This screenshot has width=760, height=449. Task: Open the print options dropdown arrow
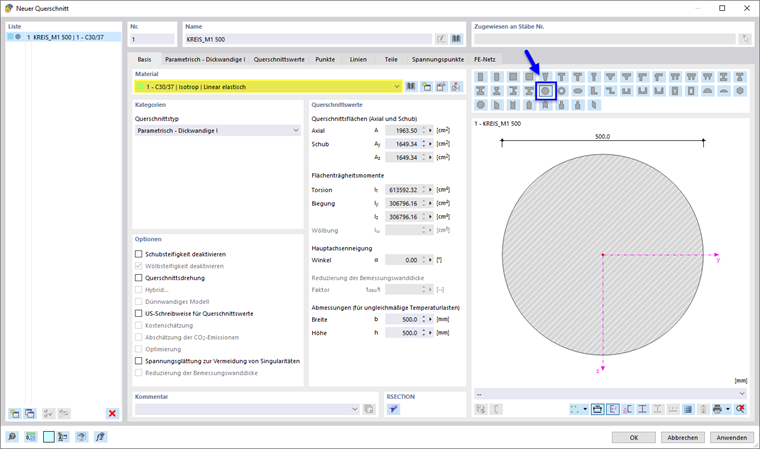728,409
